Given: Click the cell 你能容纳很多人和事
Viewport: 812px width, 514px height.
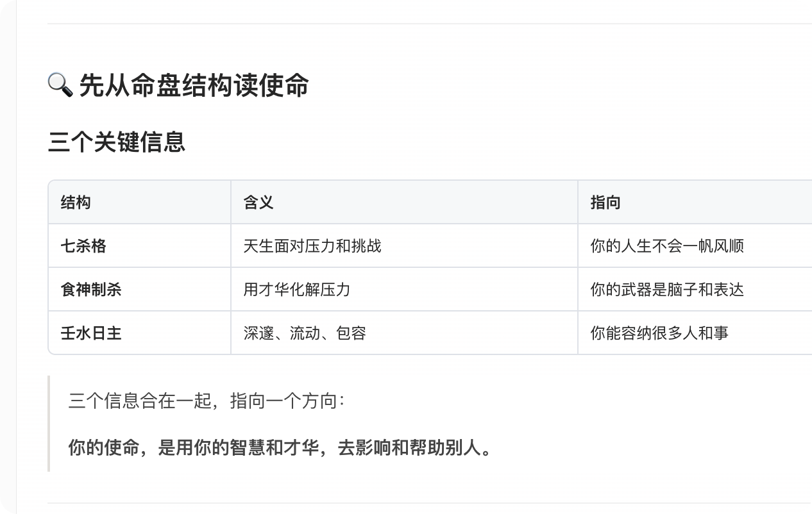Looking at the screenshot, I should point(659,333).
